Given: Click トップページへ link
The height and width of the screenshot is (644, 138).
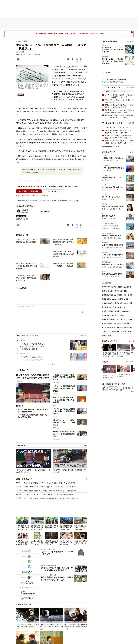Looking at the screenshot, I should [82, 370].
